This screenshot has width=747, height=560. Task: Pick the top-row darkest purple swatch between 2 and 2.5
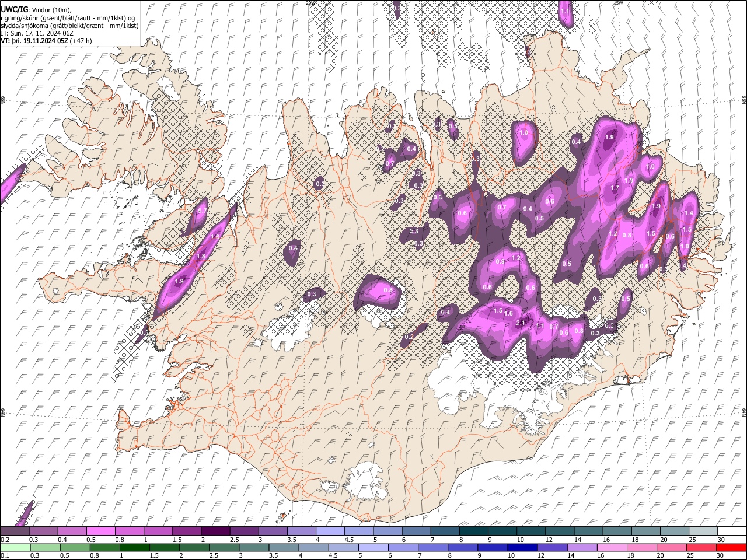click(x=215, y=531)
